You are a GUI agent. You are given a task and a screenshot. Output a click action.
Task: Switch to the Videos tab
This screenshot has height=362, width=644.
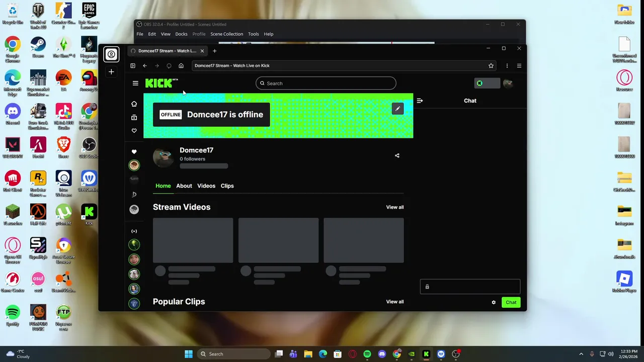pyautogui.click(x=206, y=186)
